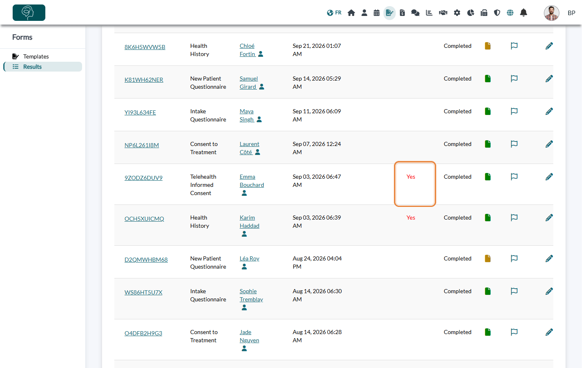Open form result 9ZODZ6DUV9
Screen dimensions: 588x368
143,178
